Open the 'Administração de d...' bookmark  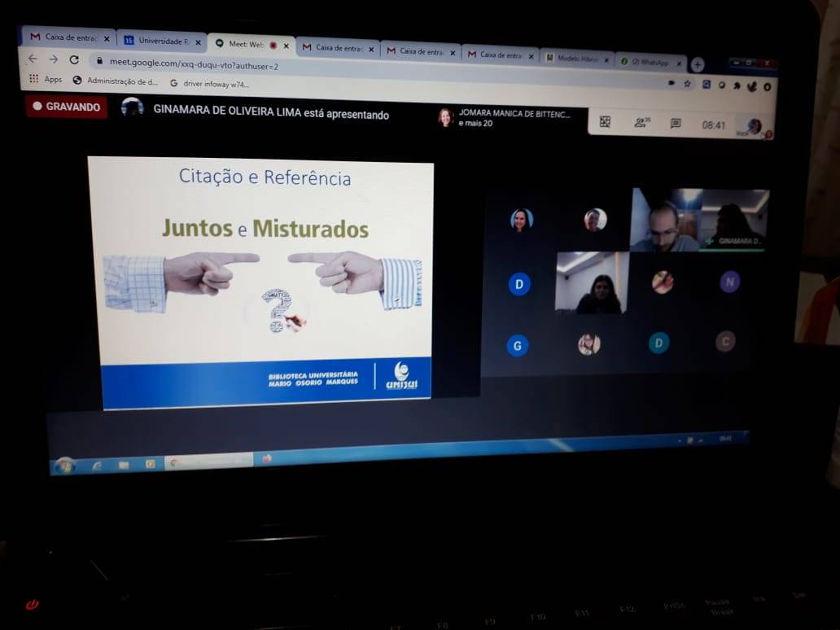[x=115, y=81]
